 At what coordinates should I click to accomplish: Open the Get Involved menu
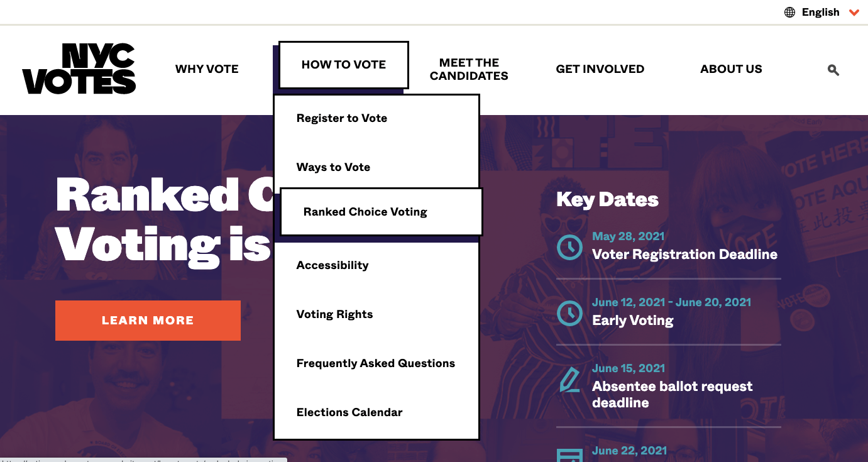pos(600,69)
